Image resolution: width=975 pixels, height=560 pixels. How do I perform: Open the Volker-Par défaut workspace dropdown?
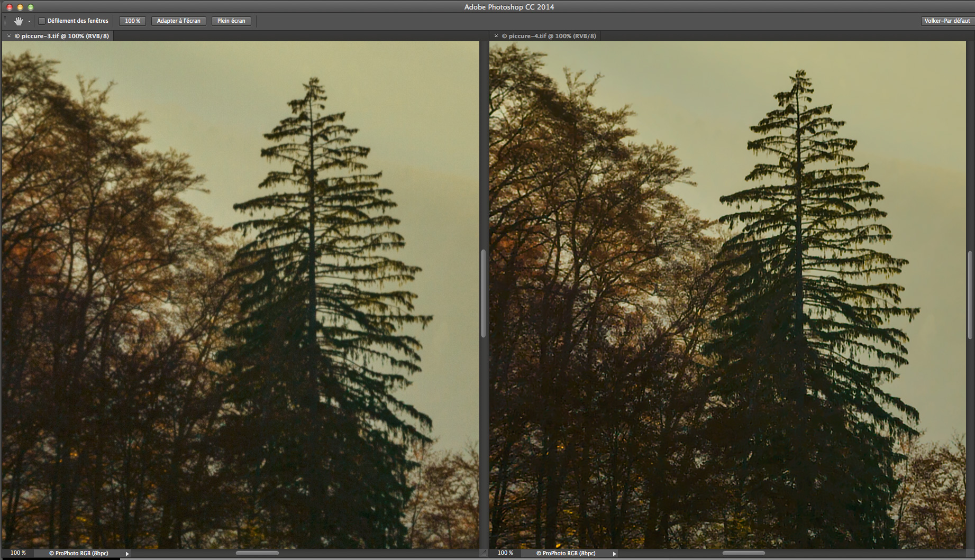click(947, 21)
